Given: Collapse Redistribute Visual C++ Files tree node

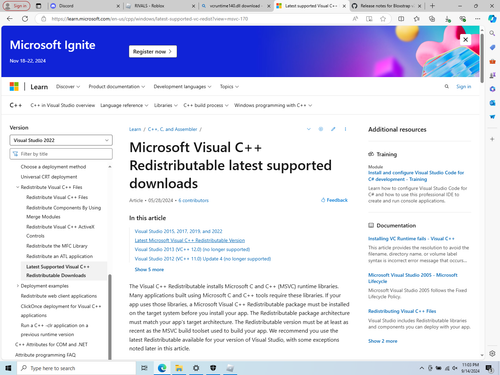Looking at the screenshot, I should pyautogui.click(x=17, y=187).
